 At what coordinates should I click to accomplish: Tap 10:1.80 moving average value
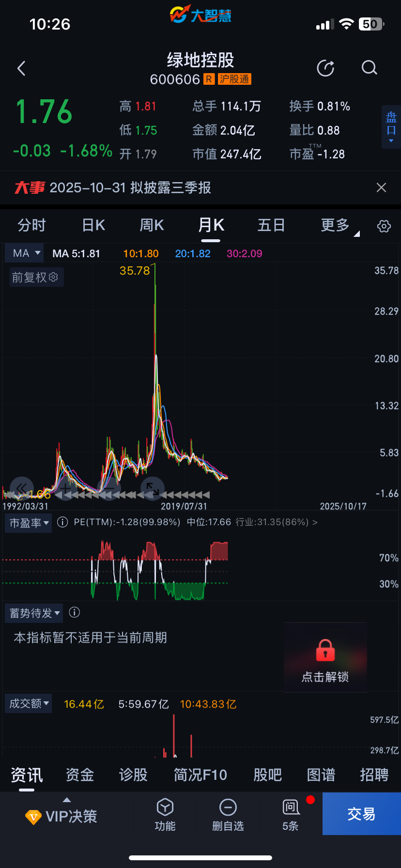[140, 253]
